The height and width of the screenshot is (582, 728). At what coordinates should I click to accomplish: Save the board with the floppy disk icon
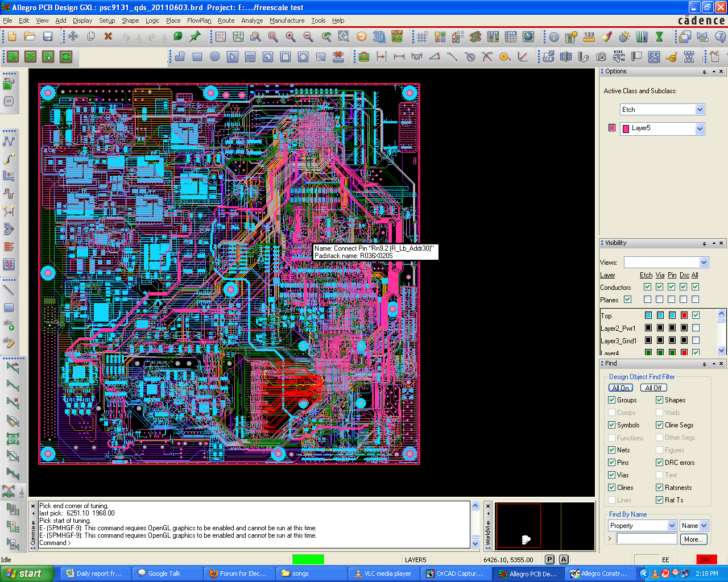[48, 37]
